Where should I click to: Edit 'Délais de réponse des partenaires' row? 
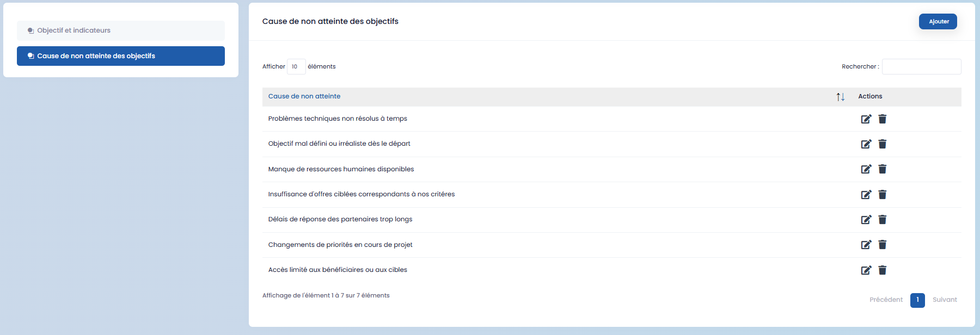866,220
